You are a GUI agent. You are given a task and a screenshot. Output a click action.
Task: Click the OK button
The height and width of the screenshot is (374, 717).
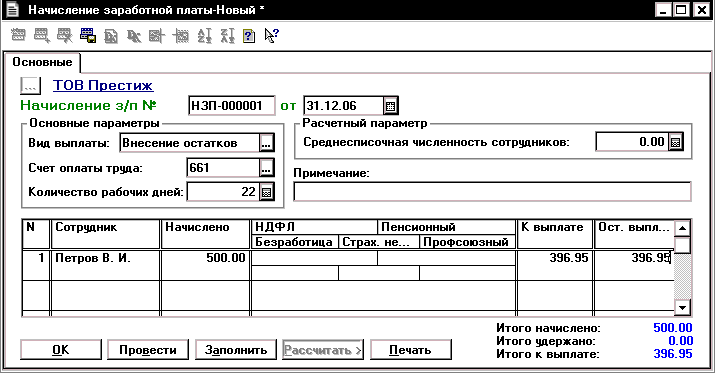pyautogui.click(x=61, y=350)
